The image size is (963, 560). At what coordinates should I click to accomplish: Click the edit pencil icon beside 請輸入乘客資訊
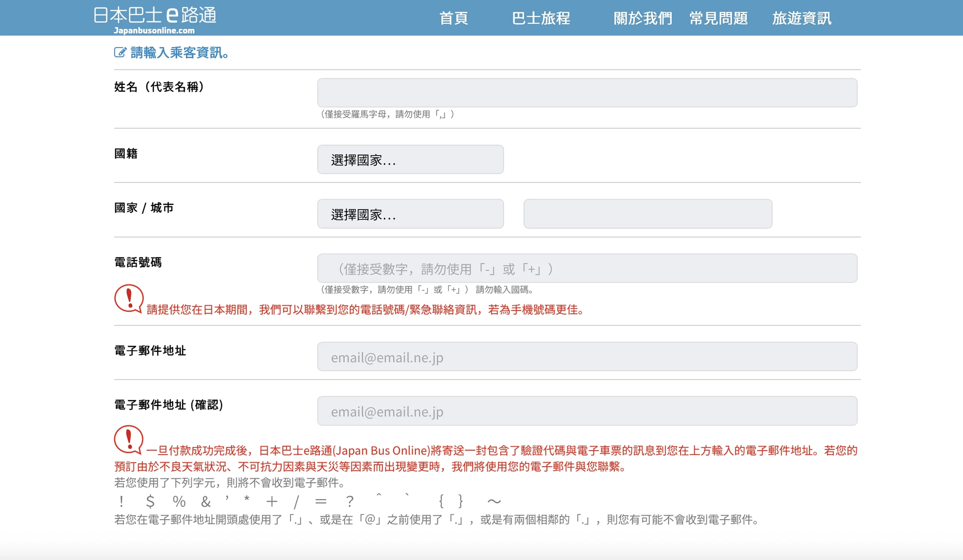click(120, 52)
